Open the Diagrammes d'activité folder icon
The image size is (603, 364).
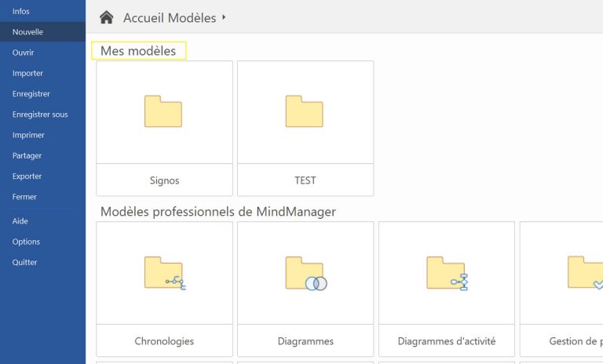pos(446,273)
